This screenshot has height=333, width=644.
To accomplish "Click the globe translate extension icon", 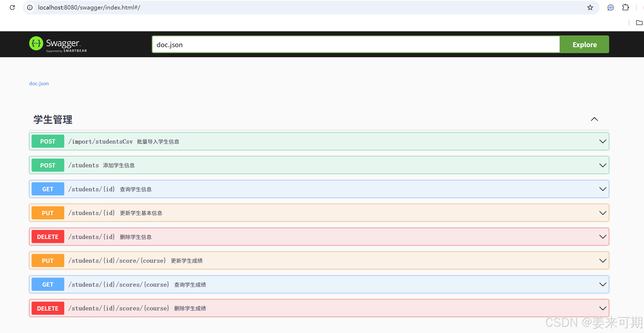I will point(611,7).
